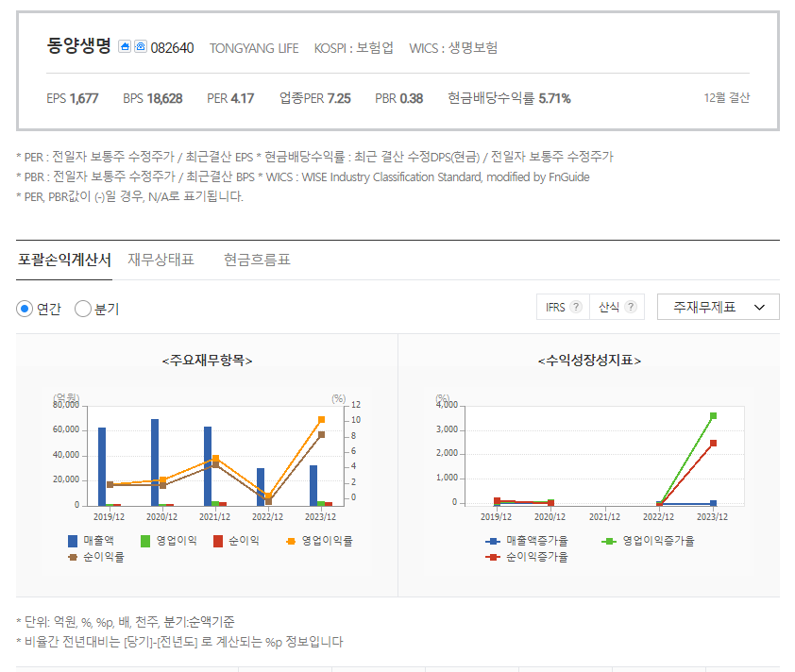This screenshot has height=672, width=795.
Task: Click the 산식 button
Action: click(x=617, y=307)
